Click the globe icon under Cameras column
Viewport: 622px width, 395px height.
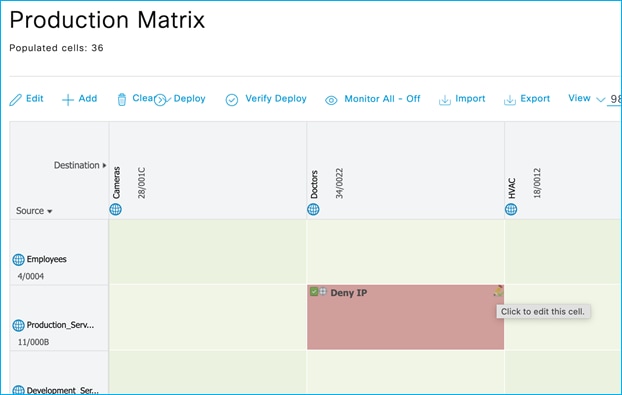tap(115, 209)
